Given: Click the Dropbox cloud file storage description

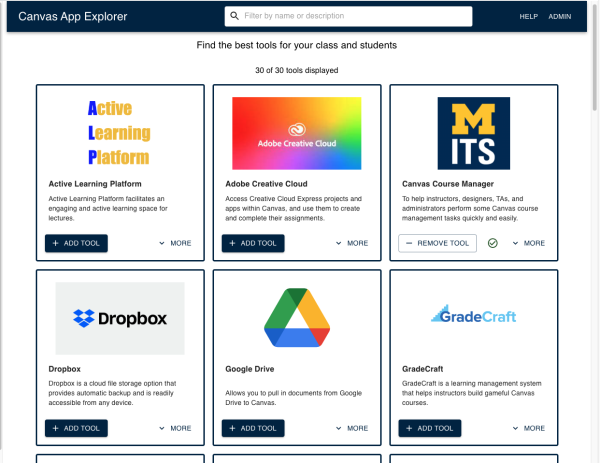Looking at the screenshot, I should [112, 393].
